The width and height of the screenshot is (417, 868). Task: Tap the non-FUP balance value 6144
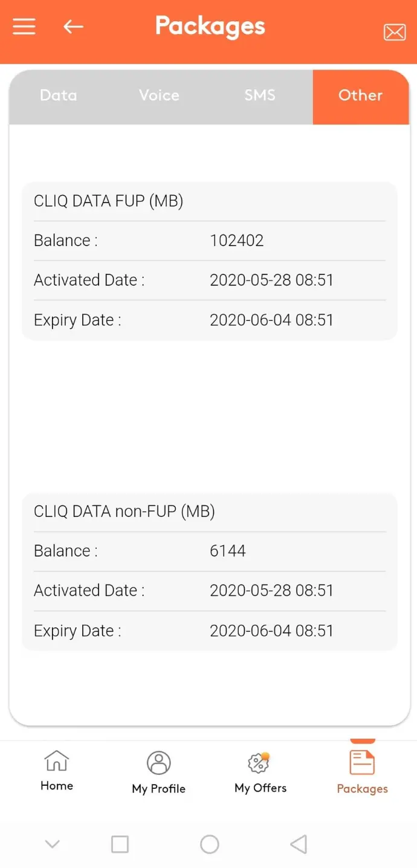point(228,551)
